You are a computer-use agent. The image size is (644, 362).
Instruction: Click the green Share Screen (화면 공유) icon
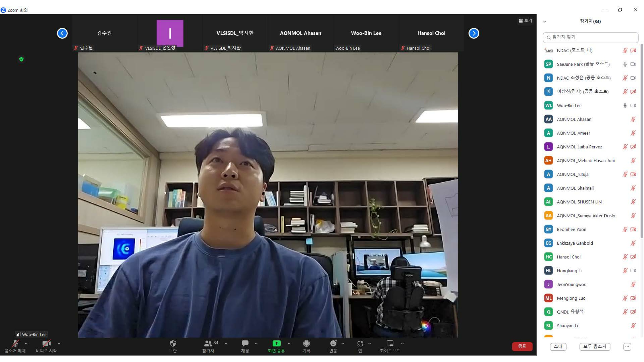click(276, 343)
